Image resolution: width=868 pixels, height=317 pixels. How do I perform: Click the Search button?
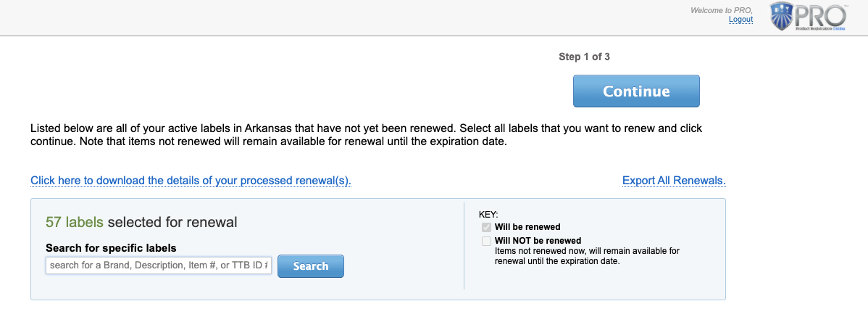pos(311,266)
